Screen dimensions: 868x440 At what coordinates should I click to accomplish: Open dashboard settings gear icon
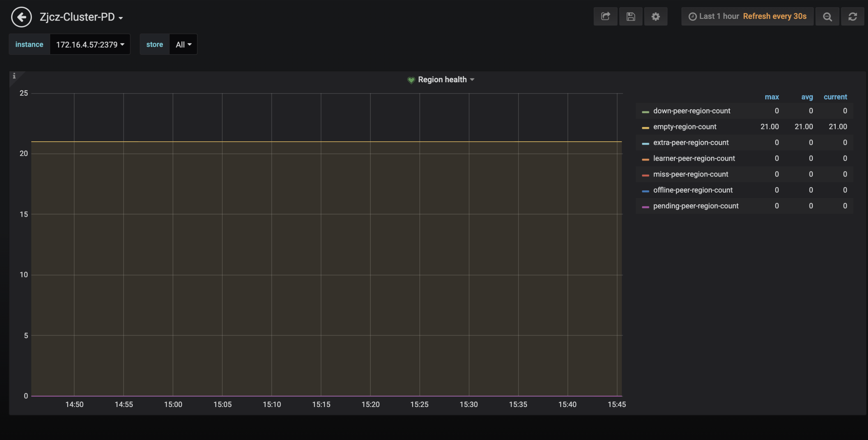tap(656, 17)
